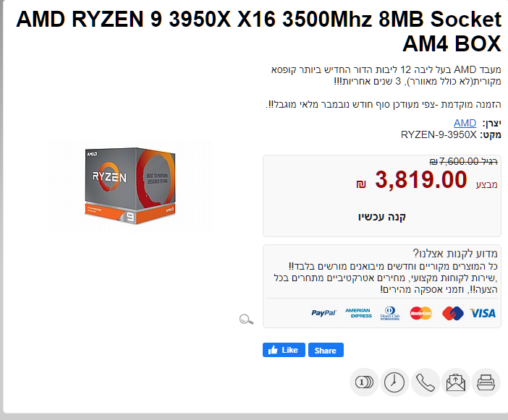The image size is (508, 420).
Task: Click the PayPal logo
Action: pos(323,313)
